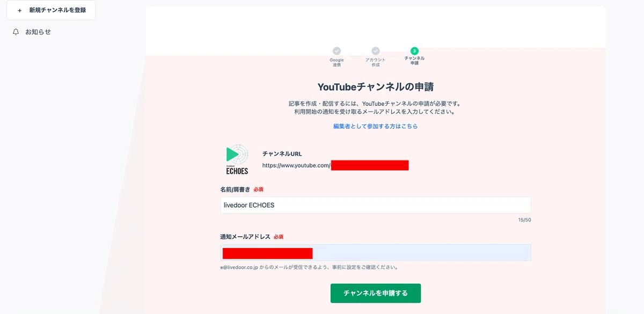
Task: Click the step 3 チャンネル申請 circle
Action: click(x=414, y=51)
